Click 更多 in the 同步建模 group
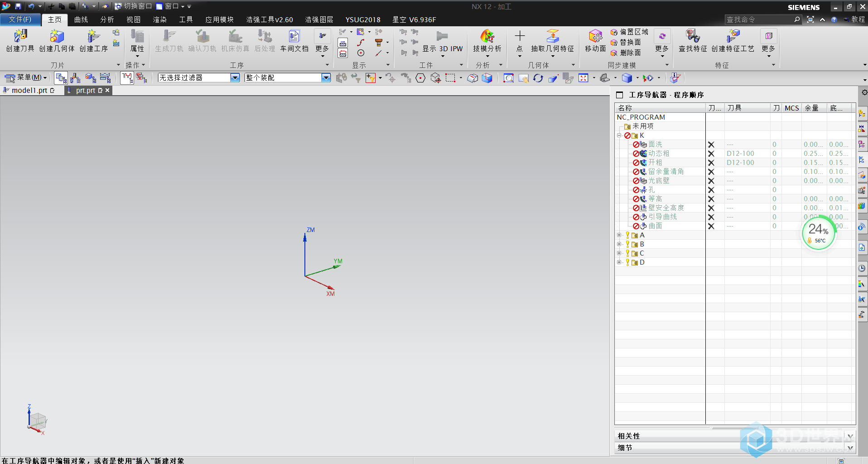The width and height of the screenshot is (868, 464). (x=662, y=42)
